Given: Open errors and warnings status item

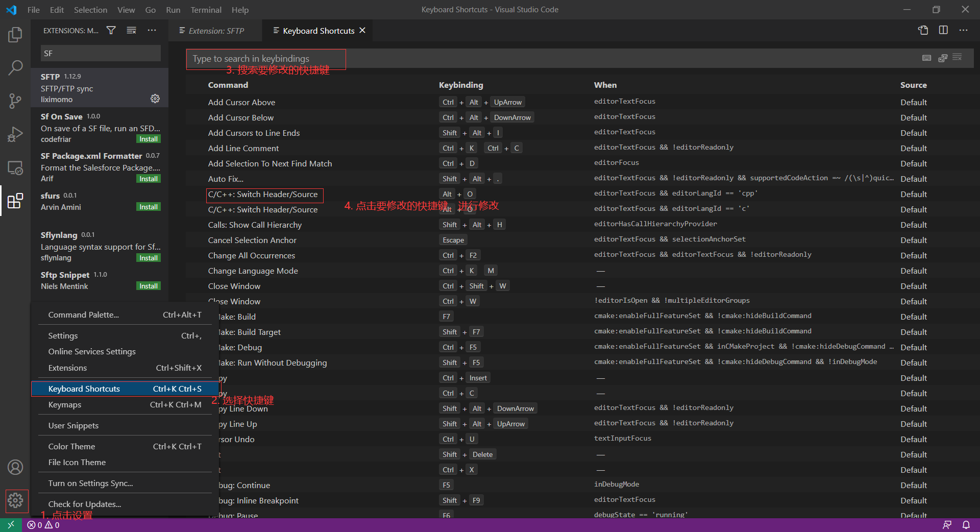Looking at the screenshot, I should 43,525.
